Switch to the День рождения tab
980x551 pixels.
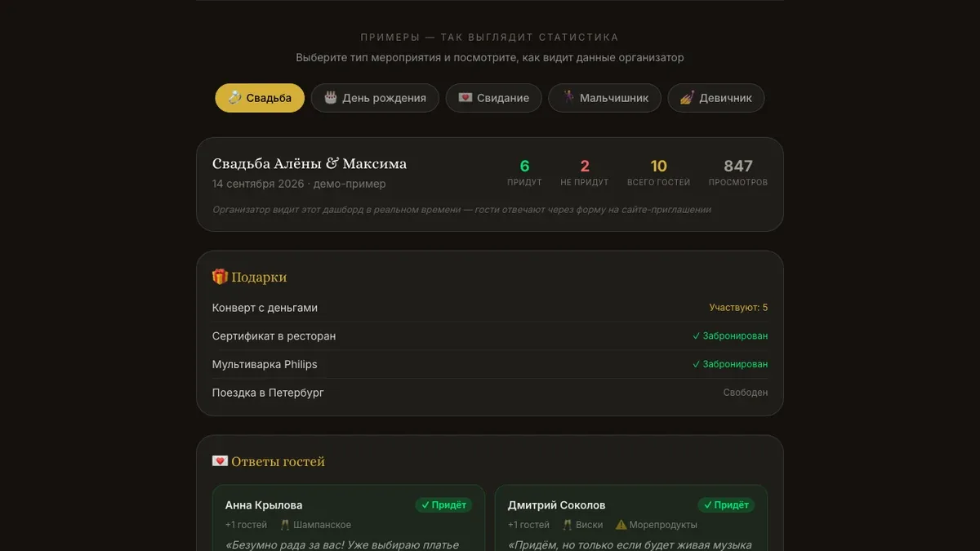375,98
